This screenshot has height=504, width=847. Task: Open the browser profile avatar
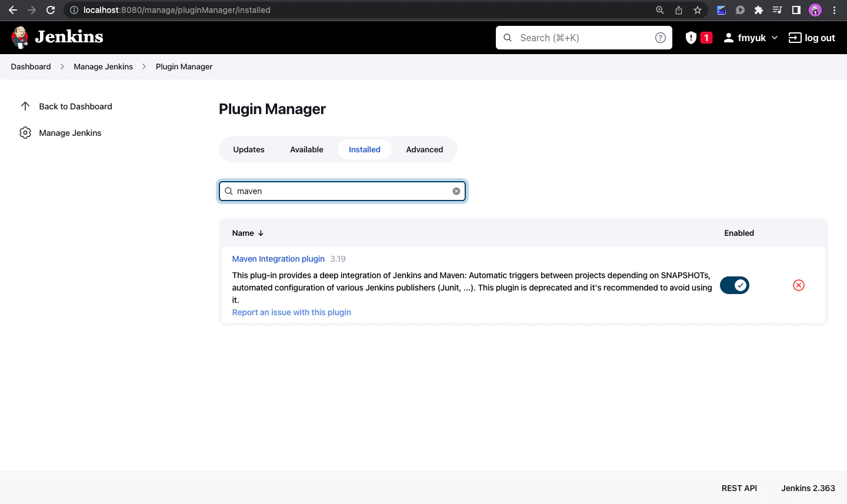tap(815, 10)
